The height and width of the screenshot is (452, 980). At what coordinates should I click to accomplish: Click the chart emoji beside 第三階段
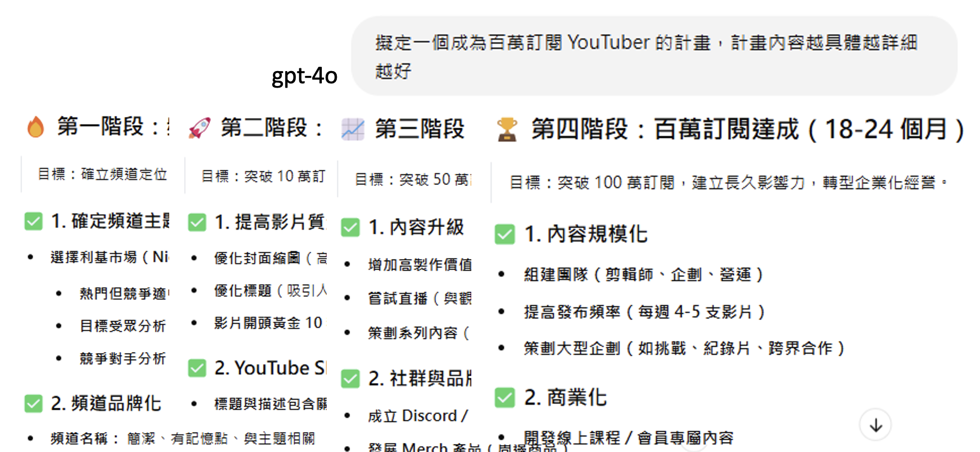(353, 129)
